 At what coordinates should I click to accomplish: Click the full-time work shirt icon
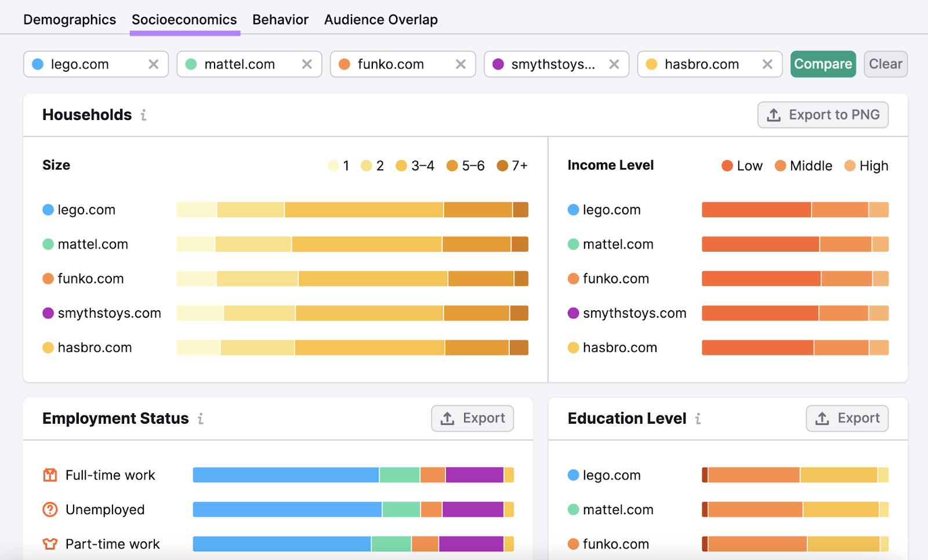tap(51, 475)
